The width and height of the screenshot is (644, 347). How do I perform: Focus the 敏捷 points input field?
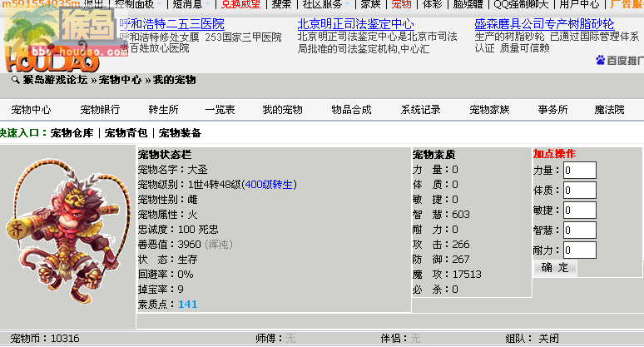click(x=580, y=210)
